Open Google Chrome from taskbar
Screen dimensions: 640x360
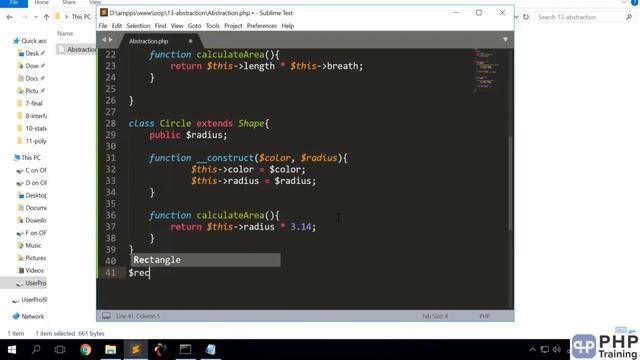pos(86,350)
